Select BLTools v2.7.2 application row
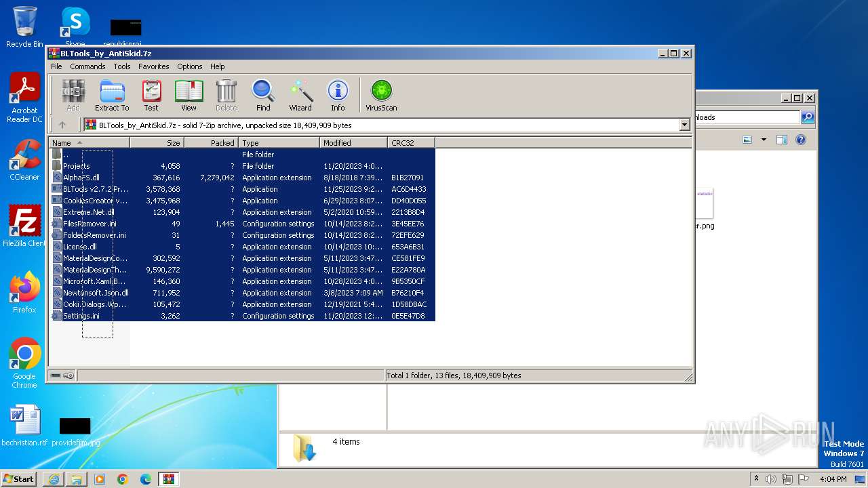This screenshot has width=868, height=488. point(242,189)
